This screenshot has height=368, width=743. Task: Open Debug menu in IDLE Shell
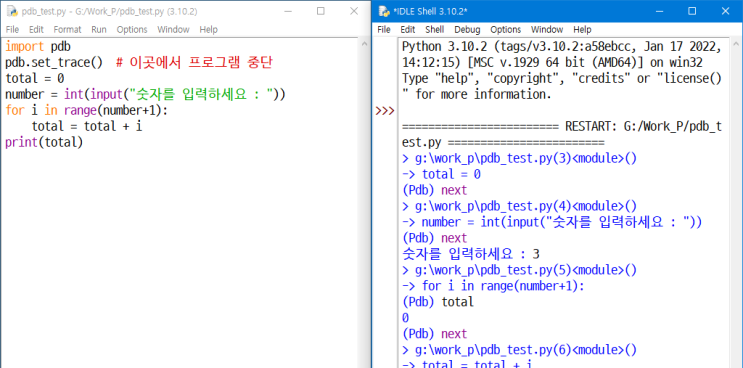tap(467, 29)
